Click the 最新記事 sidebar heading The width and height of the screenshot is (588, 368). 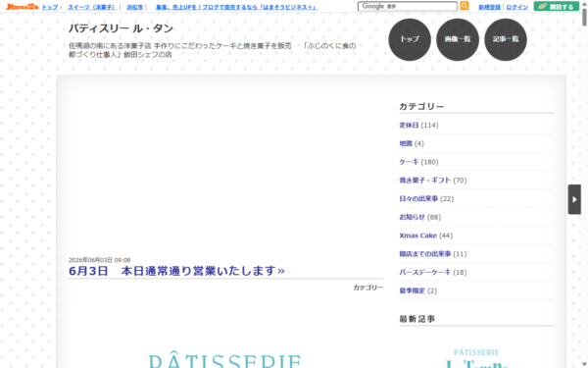point(417,319)
